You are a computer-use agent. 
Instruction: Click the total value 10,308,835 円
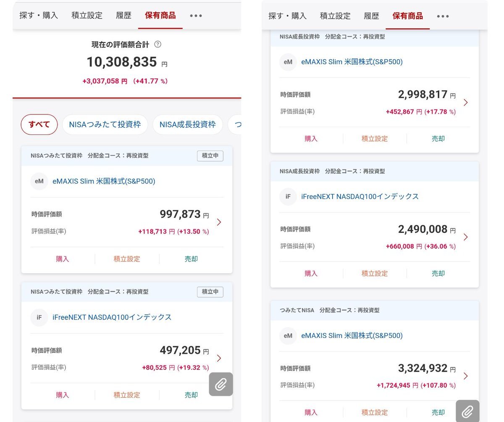pos(127,62)
